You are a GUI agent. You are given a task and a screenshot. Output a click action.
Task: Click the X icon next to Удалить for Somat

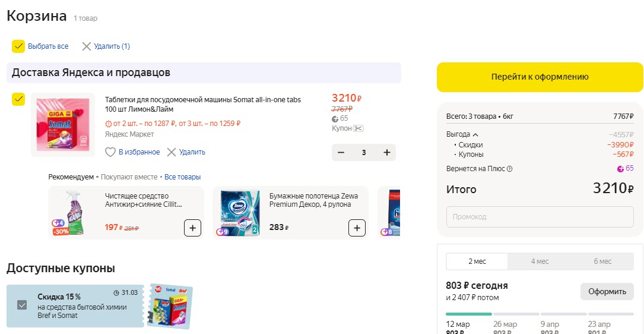pos(172,152)
